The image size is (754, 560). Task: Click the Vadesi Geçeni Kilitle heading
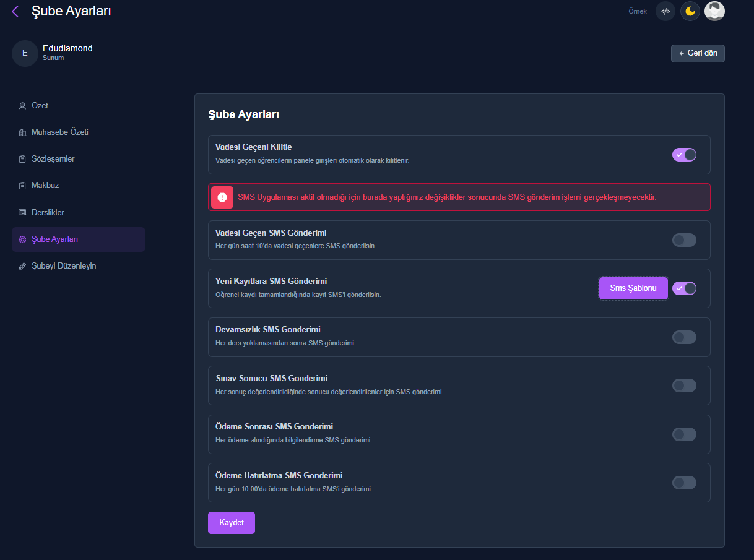[254, 147]
